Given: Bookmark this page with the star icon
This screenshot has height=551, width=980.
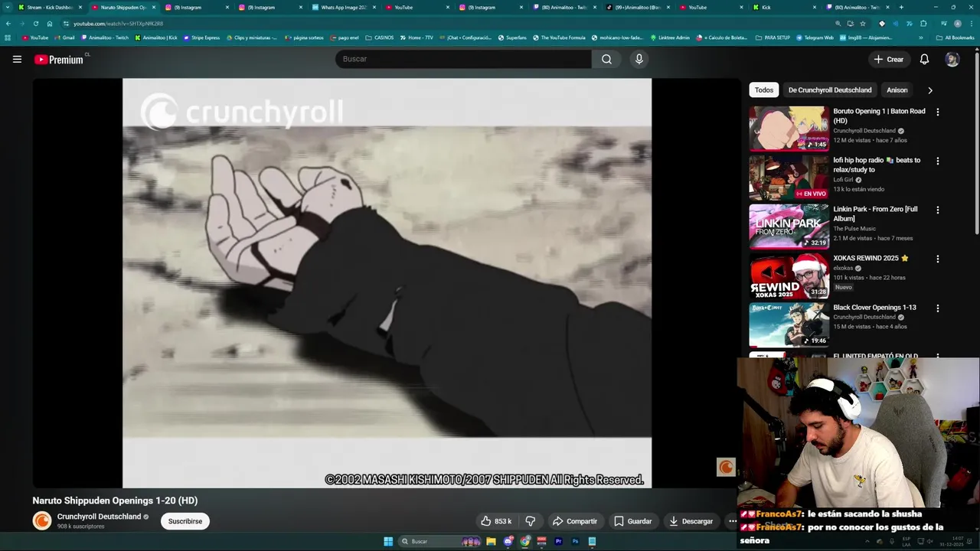Looking at the screenshot, I should [863, 24].
